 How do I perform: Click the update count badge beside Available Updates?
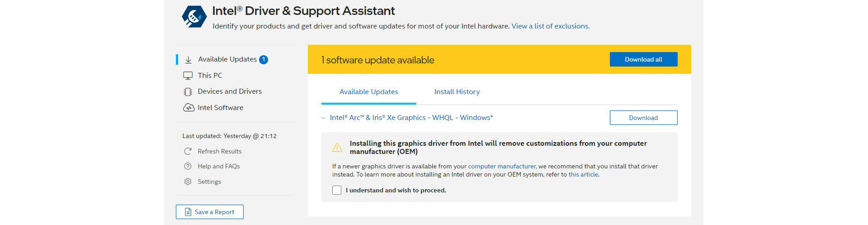264,59
